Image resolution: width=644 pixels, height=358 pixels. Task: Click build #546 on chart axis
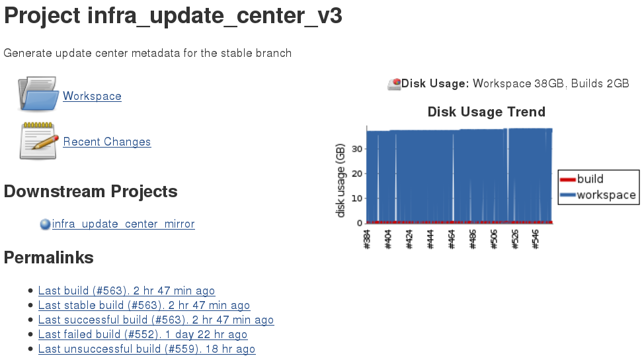click(536, 239)
